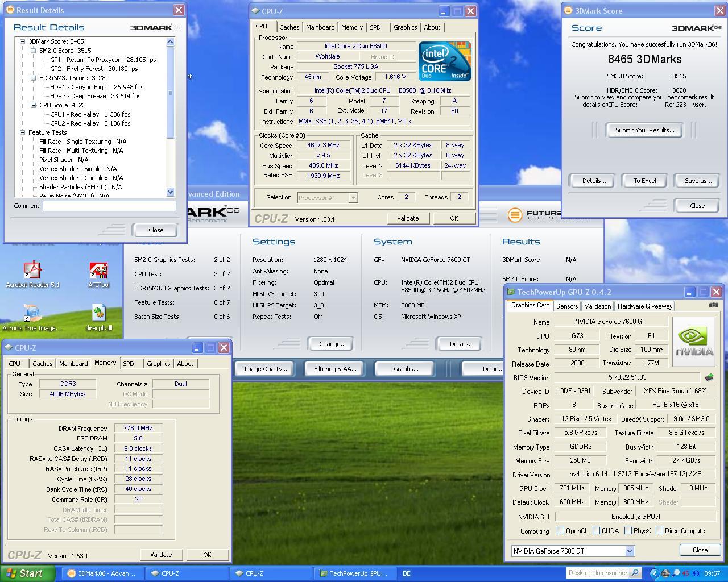This screenshot has width=728, height=582.
Task: Open Graphics tab in top CPU-Z
Action: [405, 27]
